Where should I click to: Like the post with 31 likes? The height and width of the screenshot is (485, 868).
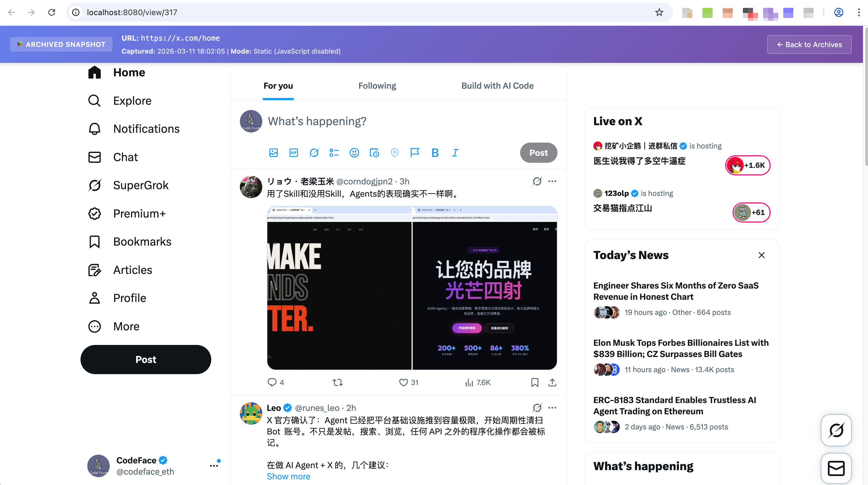403,383
